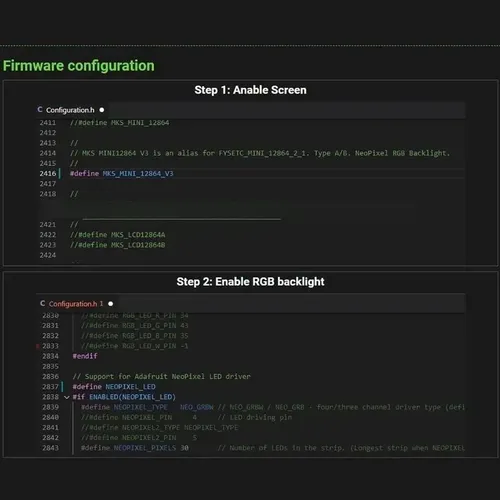Click the #endif line at 2834
Screen dimensions: 500x500
pyautogui.click(x=85, y=356)
